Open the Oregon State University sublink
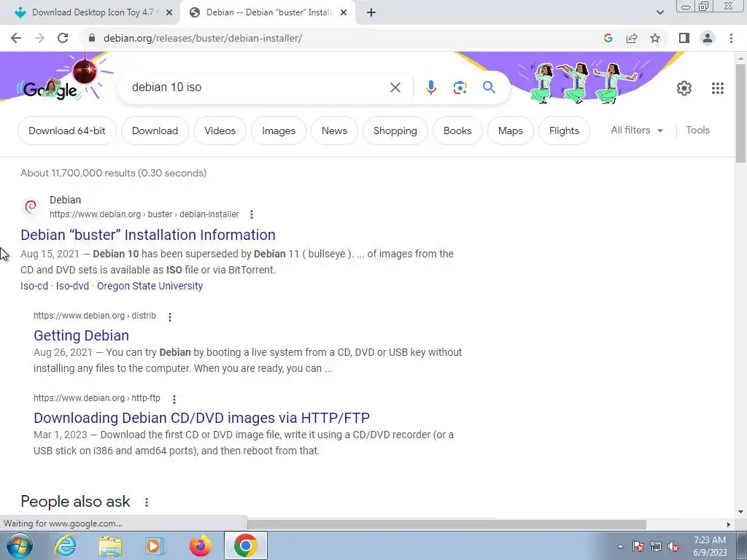 coord(150,286)
